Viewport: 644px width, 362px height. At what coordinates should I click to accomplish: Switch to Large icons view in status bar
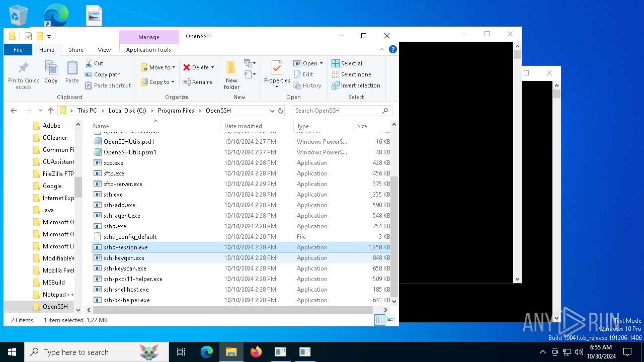(390, 320)
